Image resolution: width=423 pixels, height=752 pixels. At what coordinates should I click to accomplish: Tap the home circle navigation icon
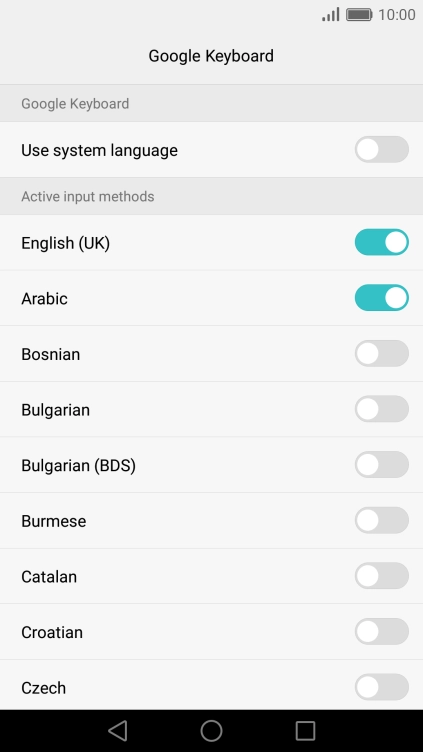pyautogui.click(x=211, y=730)
